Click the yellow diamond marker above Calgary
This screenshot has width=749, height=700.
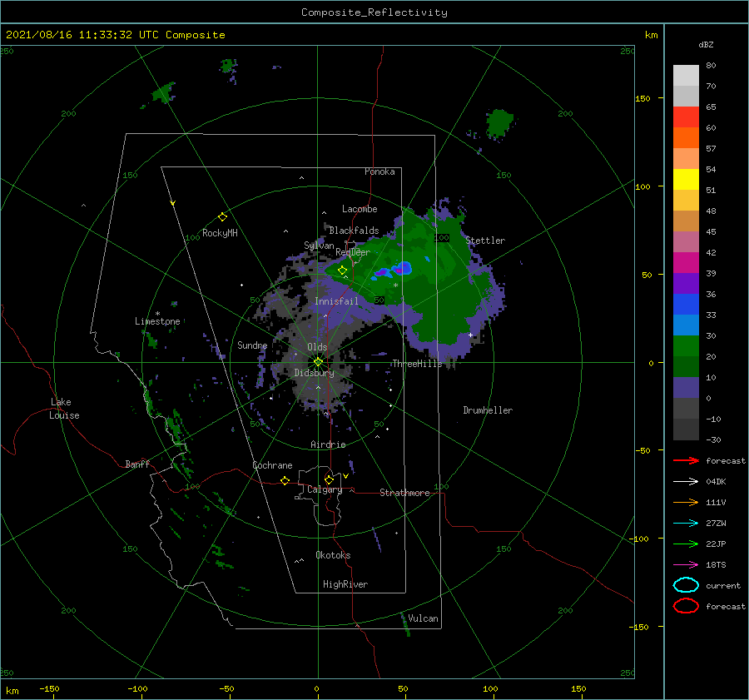(x=329, y=479)
